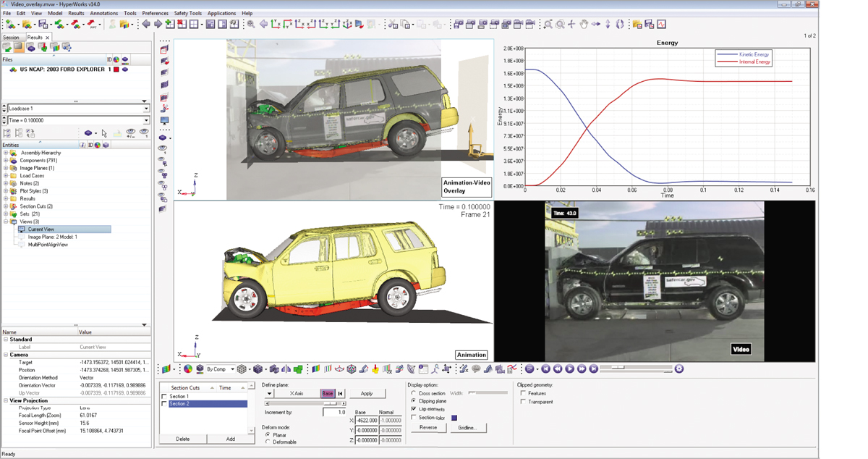Screen dimensions: 868x459
Task: Enable the Section 1 checkbox
Action: tap(164, 397)
